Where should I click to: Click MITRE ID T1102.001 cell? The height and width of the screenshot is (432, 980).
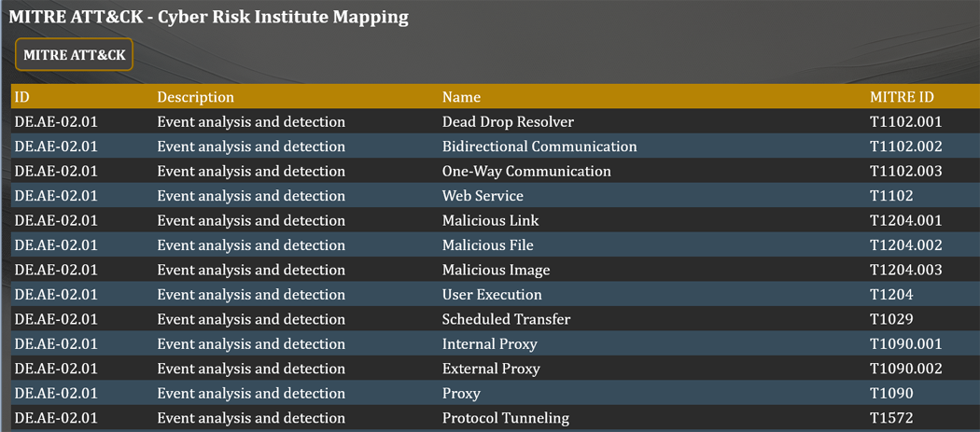point(905,122)
